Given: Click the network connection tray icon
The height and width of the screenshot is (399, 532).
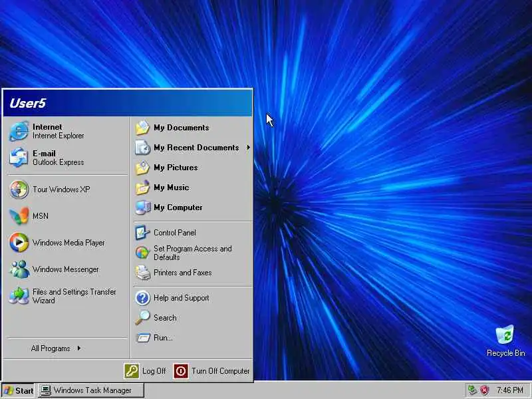Looking at the screenshot, I should tap(472, 390).
